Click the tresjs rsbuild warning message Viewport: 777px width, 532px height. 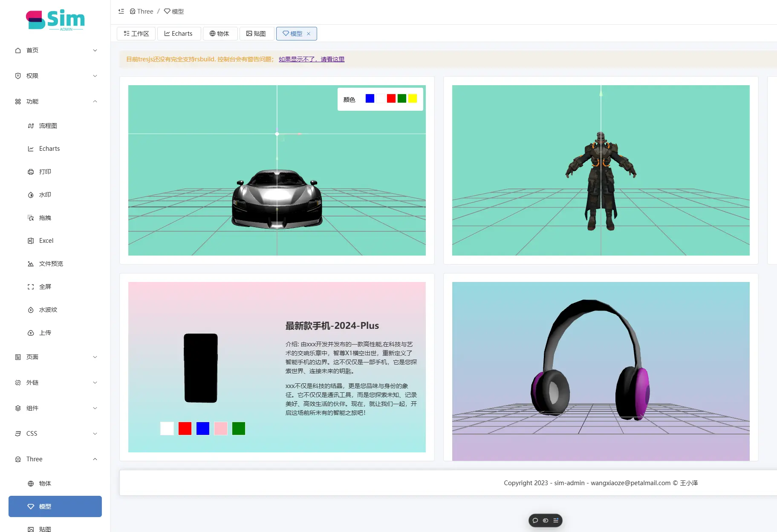200,59
